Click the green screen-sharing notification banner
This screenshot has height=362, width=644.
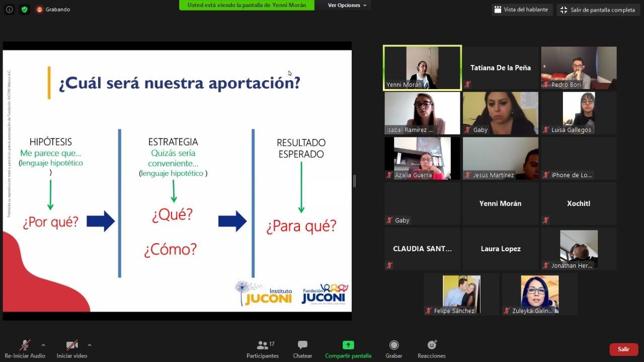pos(247,5)
